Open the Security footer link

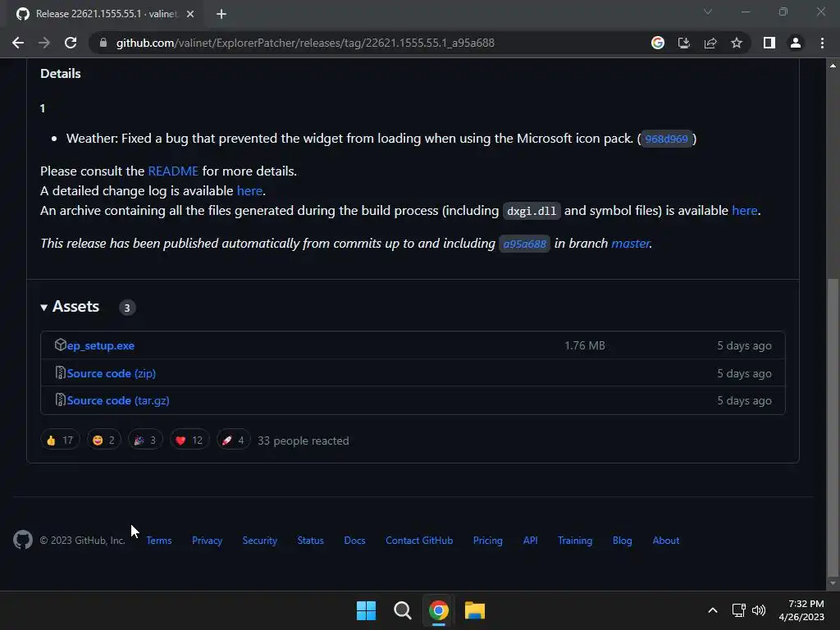pyautogui.click(x=260, y=541)
